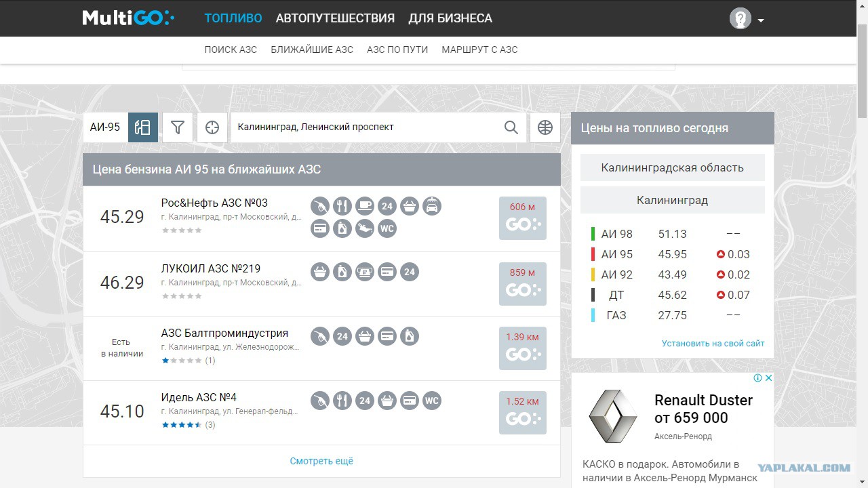This screenshot has height=488, width=868.
Task: Open the АИ-95 fuel type selector
Action: pos(105,127)
